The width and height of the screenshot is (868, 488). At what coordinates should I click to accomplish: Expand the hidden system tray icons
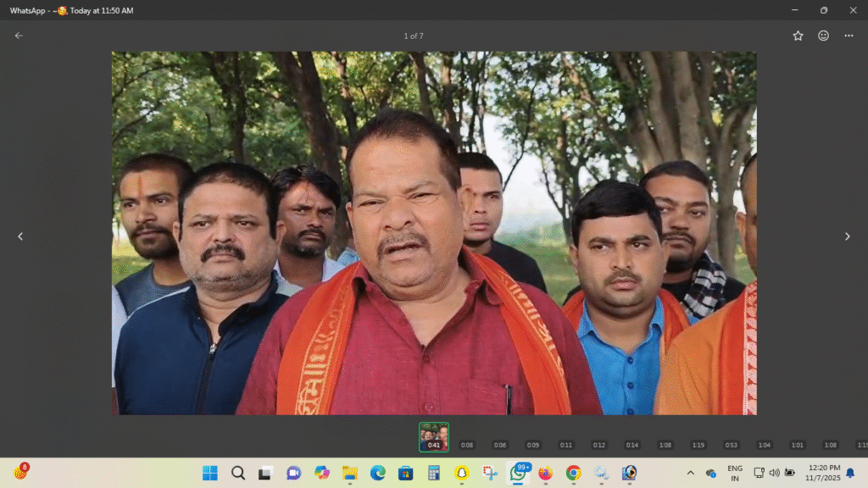691,473
